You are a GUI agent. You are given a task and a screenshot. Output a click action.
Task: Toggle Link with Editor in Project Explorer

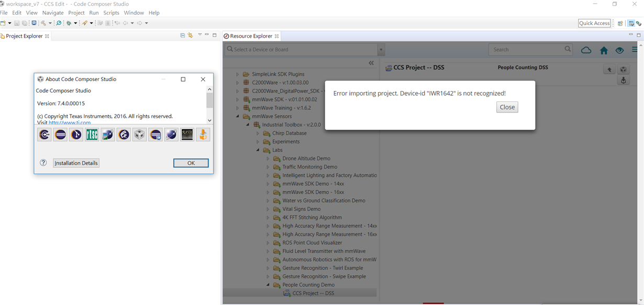click(x=190, y=36)
